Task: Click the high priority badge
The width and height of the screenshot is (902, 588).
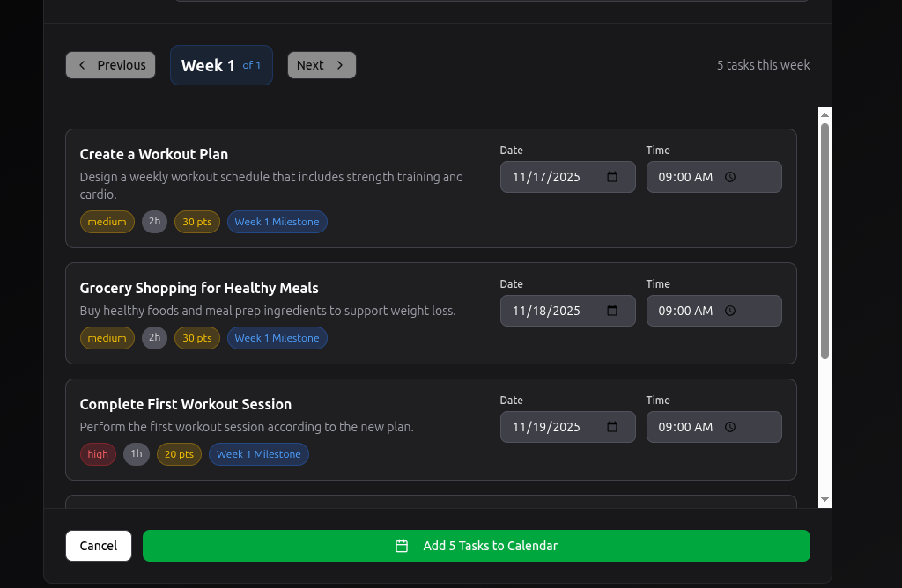Action: click(x=98, y=454)
